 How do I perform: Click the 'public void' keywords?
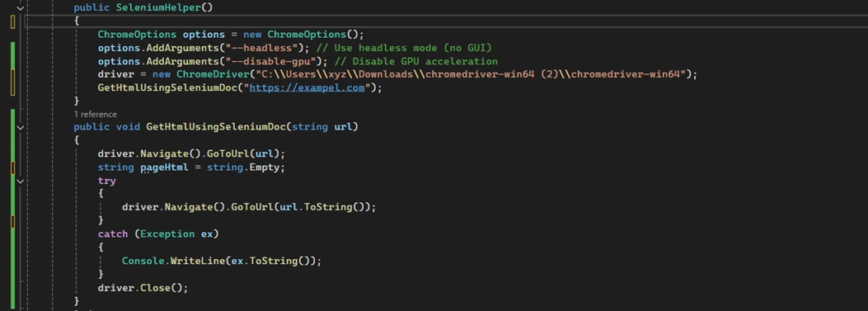point(107,127)
